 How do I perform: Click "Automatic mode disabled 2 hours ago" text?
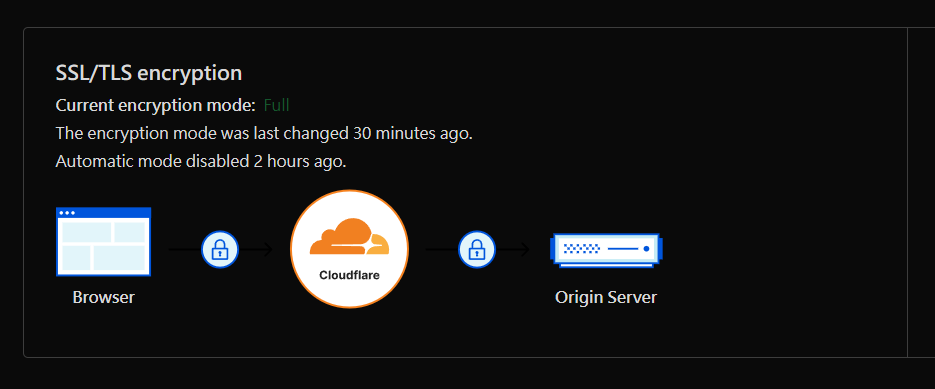pyautogui.click(x=201, y=161)
